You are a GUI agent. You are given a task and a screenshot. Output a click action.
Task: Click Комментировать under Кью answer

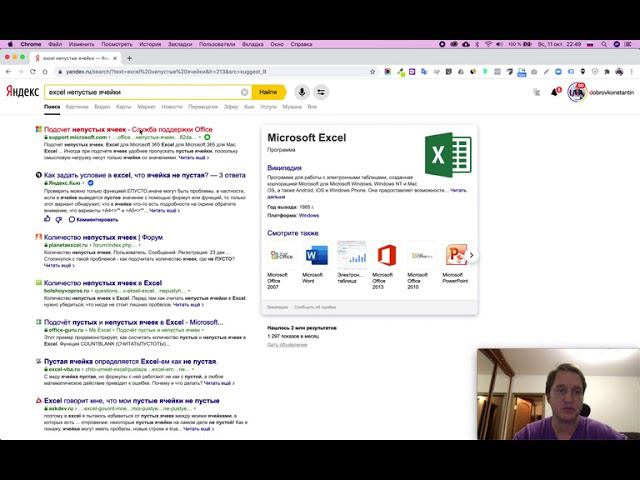93,220
